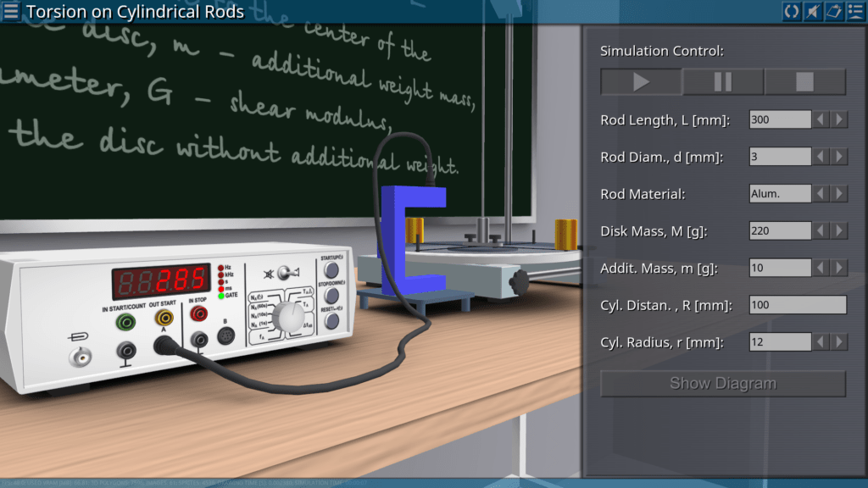Screen dimensions: 868x488
Task: Decrease Additional Mass with left arrow
Action: [821, 268]
